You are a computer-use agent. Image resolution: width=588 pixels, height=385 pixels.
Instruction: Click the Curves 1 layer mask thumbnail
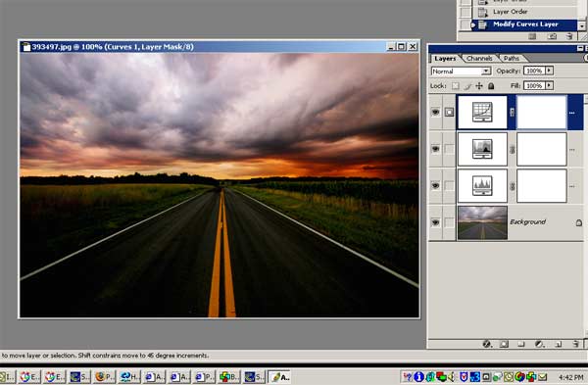pos(542,112)
